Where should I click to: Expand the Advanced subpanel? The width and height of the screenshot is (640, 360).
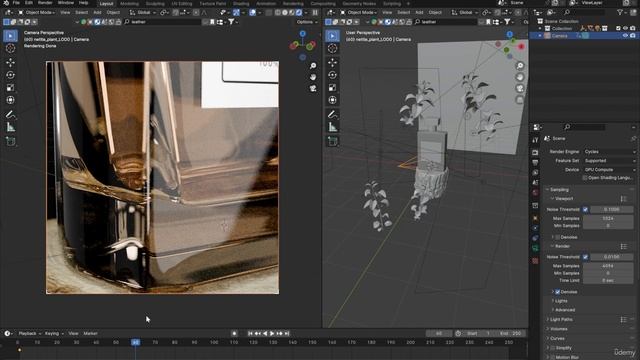click(x=564, y=310)
